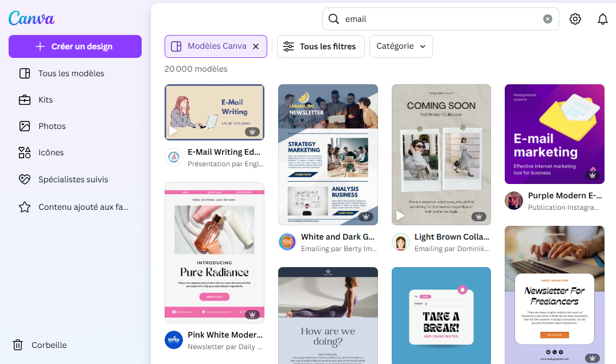Image resolution: width=616 pixels, height=364 pixels.
Task: Click crown badge on Pure Radiance template
Action: (252, 314)
